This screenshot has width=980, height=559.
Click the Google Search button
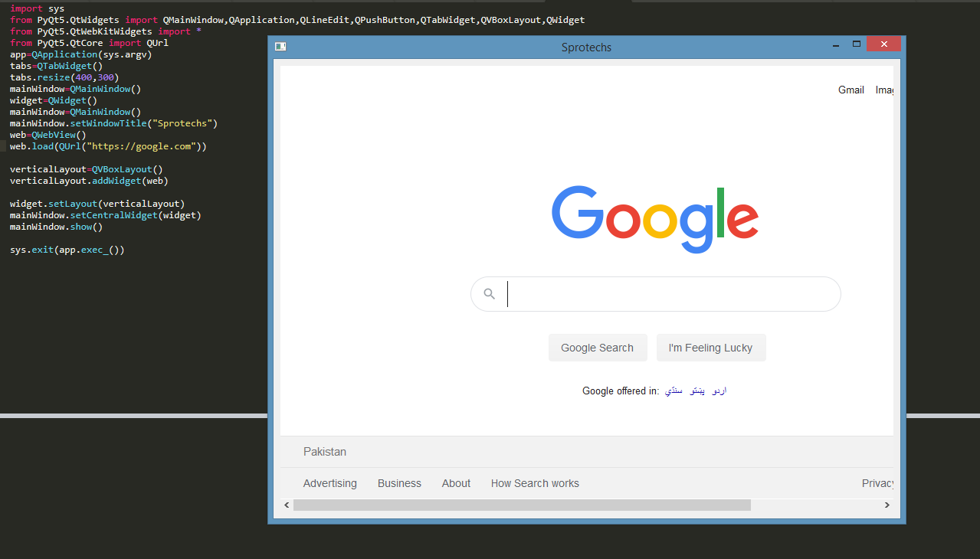(x=598, y=348)
